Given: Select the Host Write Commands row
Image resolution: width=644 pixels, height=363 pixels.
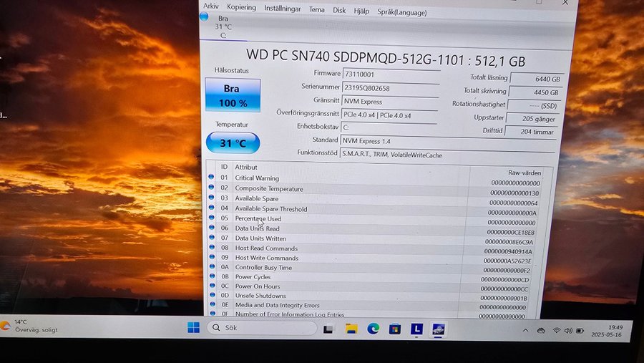Looking at the screenshot, I should [372, 259].
